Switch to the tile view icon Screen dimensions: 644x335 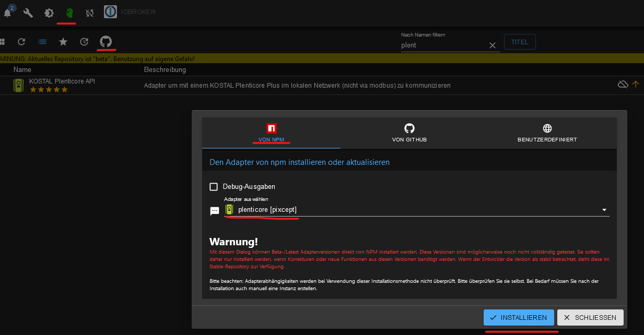click(2, 42)
